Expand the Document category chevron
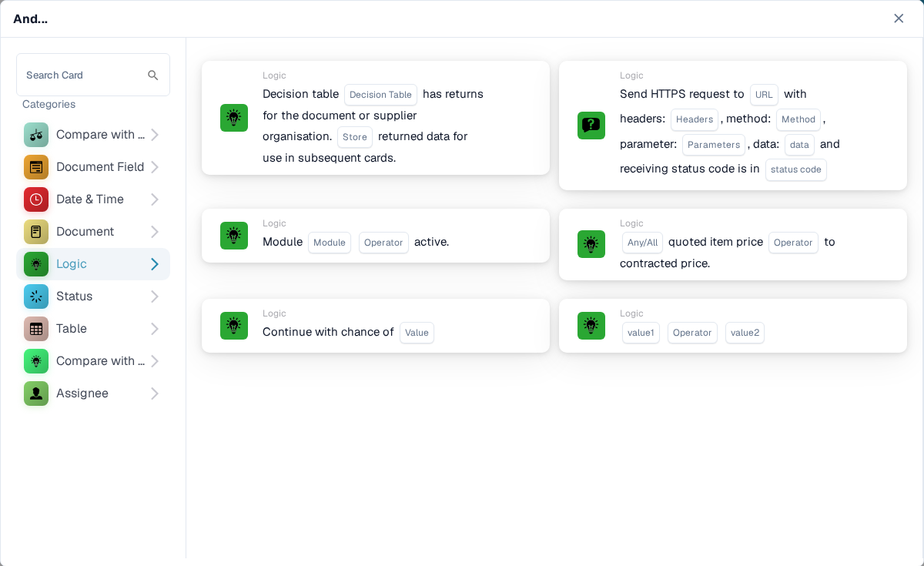This screenshot has height=566, width=924. [155, 232]
